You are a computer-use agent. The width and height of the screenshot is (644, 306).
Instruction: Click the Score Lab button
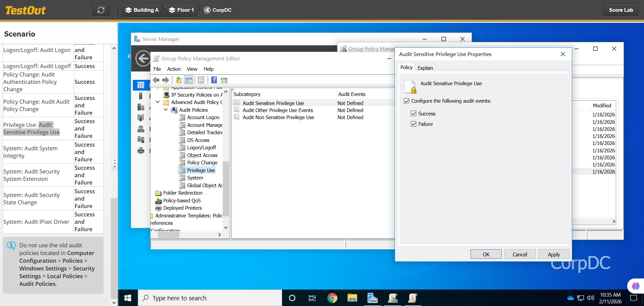pos(621,10)
